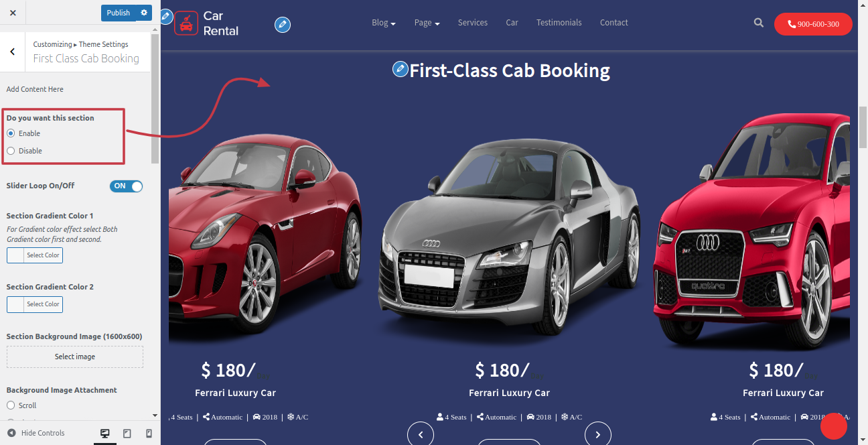Screen dimensions: 868x445
Task: Switch to tablet preview device icon
Action: (127, 434)
